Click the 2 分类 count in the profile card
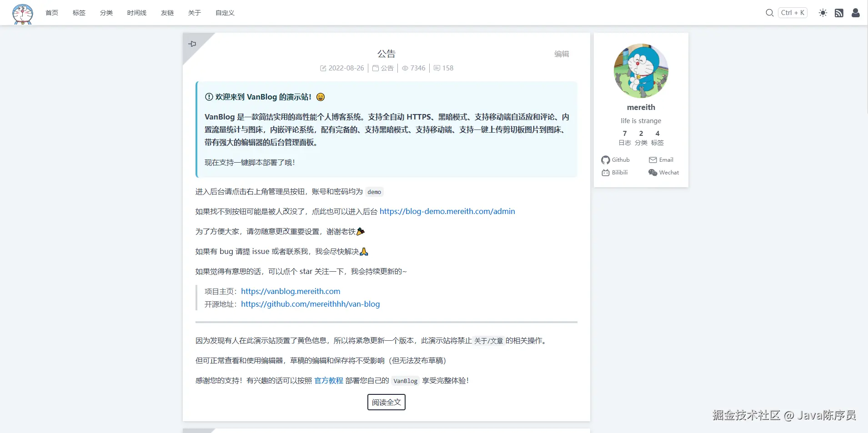Image resolution: width=868 pixels, height=433 pixels. (x=641, y=138)
